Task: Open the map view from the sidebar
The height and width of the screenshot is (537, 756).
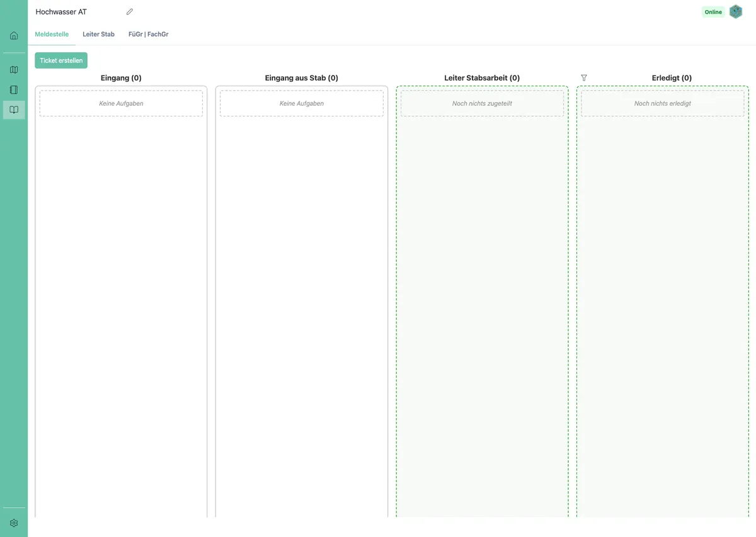Action: point(14,70)
